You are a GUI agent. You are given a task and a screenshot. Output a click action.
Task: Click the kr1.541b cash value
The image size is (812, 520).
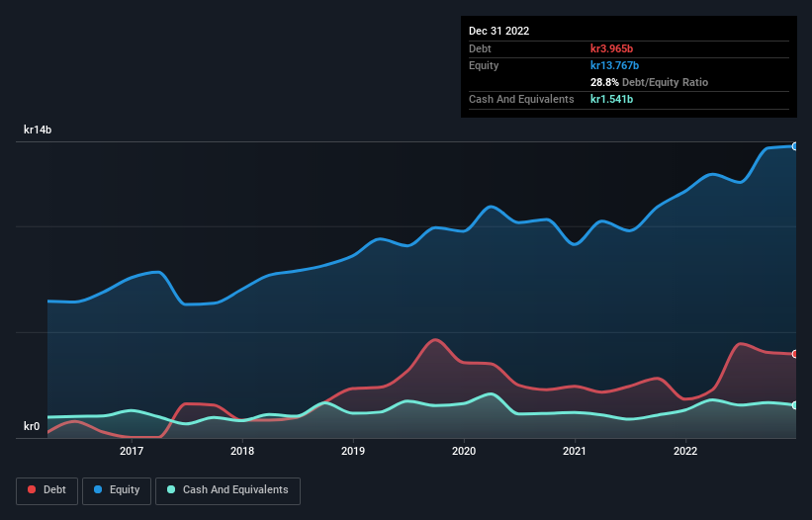click(x=611, y=99)
